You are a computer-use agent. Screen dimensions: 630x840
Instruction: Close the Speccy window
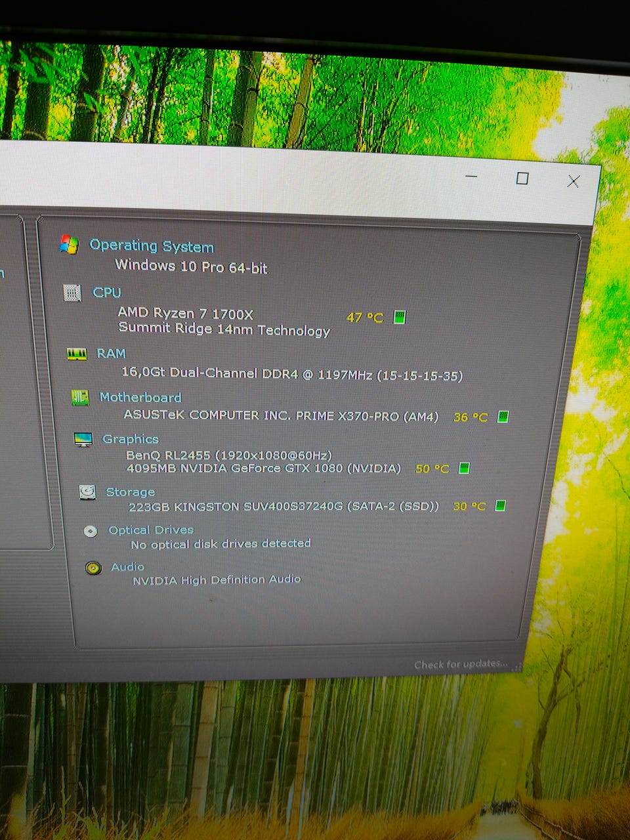click(573, 181)
